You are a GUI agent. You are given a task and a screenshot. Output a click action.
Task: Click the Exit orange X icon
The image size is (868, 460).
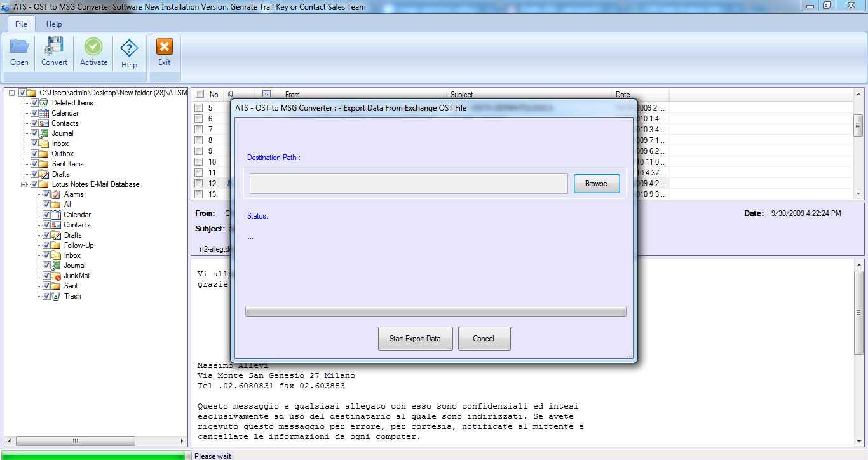click(164, 46)
